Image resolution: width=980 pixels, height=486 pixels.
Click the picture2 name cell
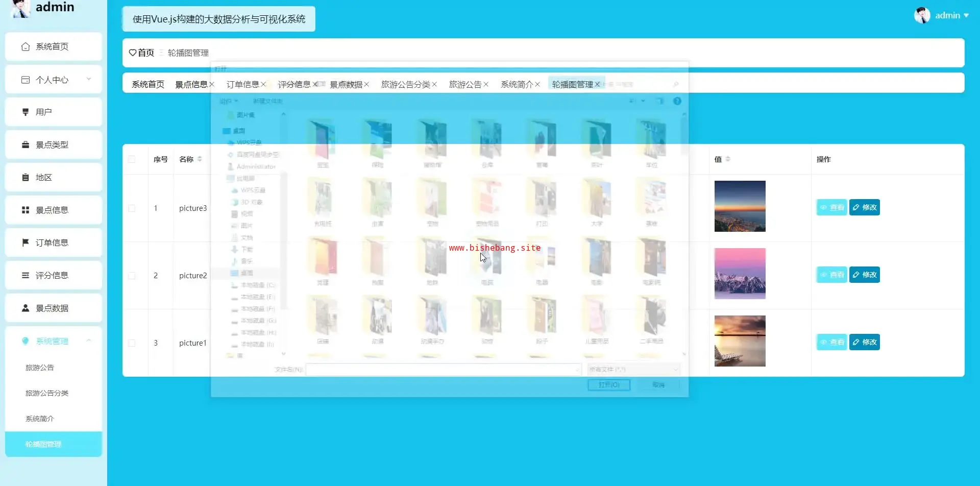tap(193, 276)
